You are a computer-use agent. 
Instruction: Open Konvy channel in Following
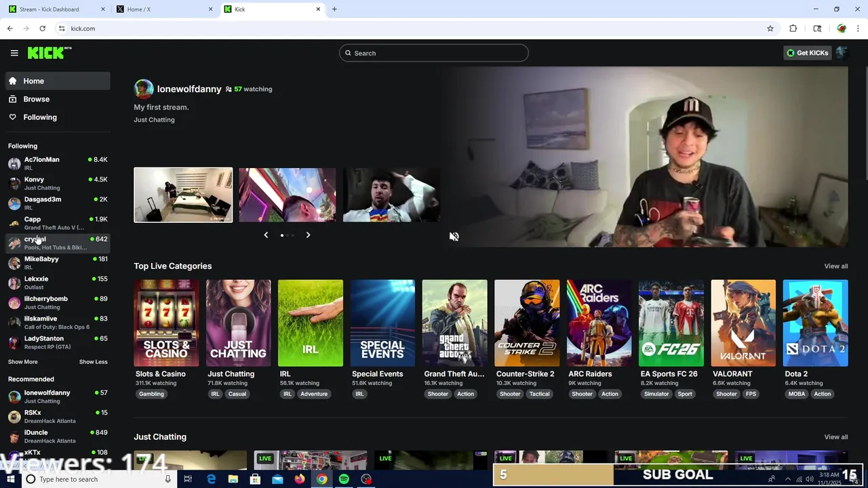tap(58, 183)
